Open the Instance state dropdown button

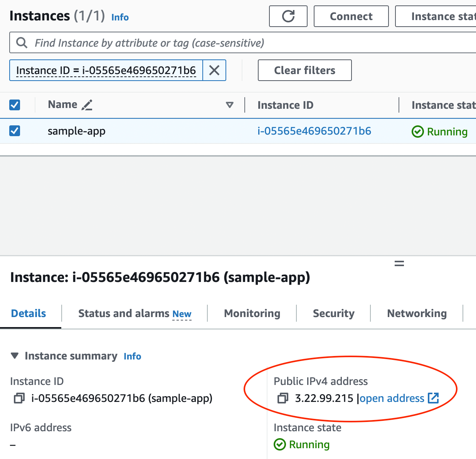(436, 16)
